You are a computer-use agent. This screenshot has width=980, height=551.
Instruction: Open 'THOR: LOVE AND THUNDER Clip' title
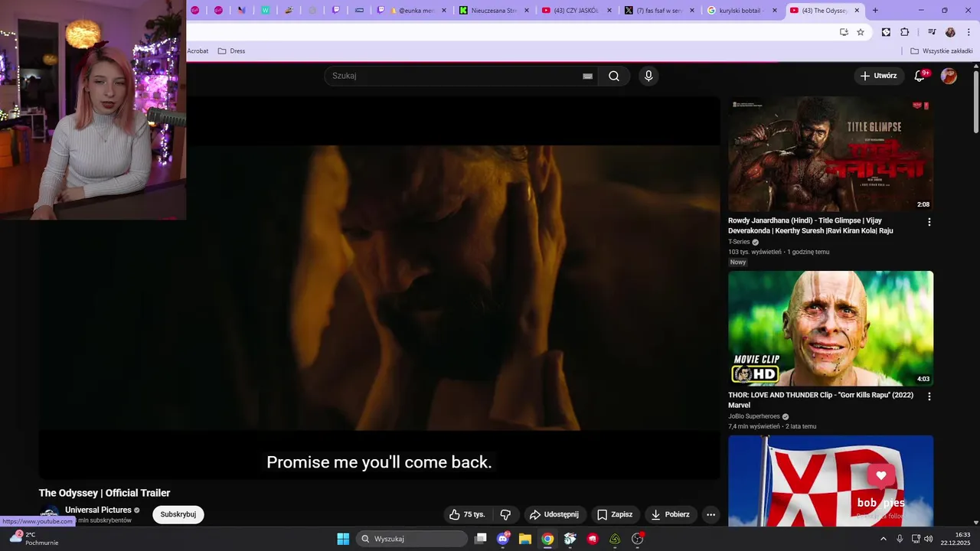[x=821, y=400]
